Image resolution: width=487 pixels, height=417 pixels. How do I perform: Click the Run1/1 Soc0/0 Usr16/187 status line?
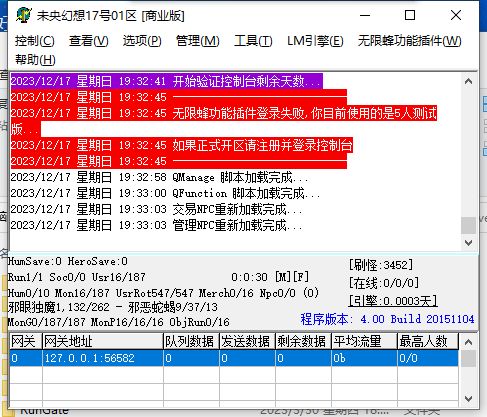click(77, 277)
